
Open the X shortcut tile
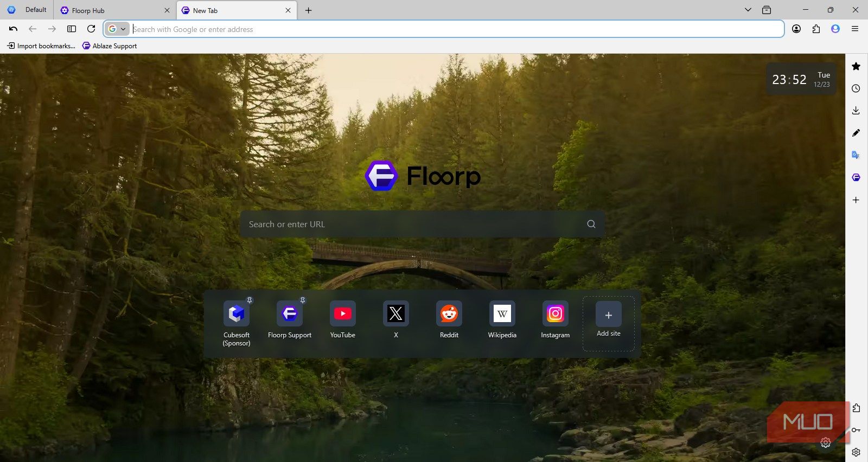[396, 320]
